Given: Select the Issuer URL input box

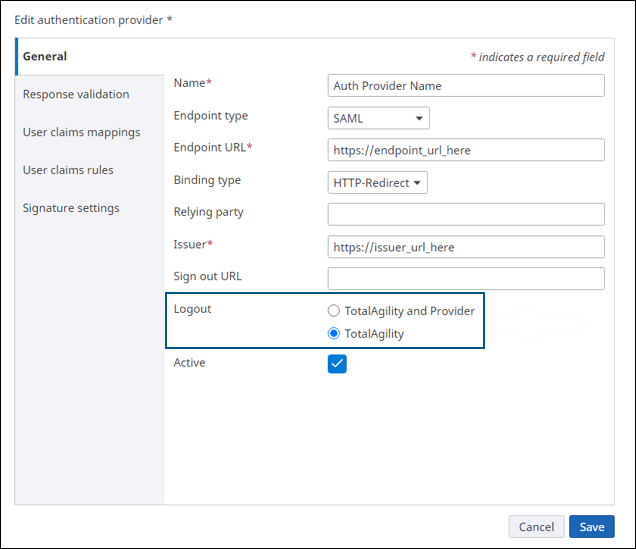Looking at the screenshot, I should coord(466,246).
